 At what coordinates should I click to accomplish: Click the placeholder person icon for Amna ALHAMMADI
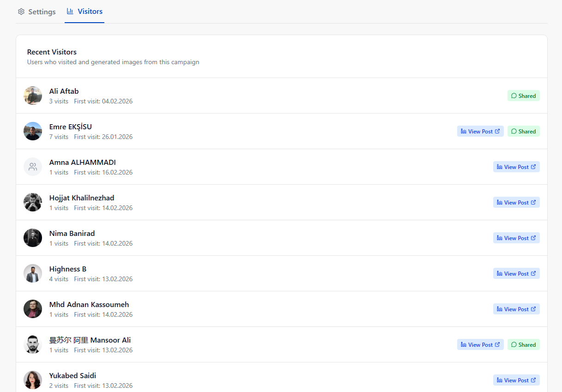click(x=32, y=167)
